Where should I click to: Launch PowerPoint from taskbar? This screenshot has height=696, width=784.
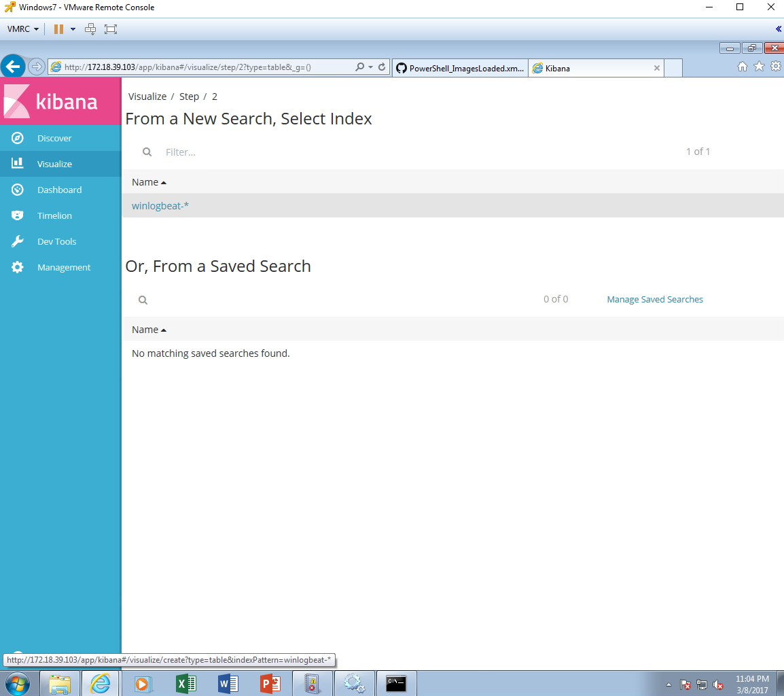click(270, 684)
